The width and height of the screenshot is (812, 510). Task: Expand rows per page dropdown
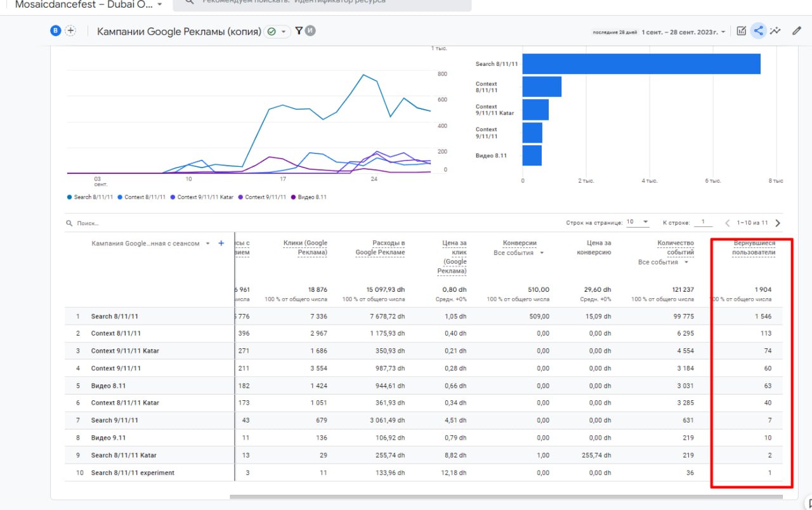pyautogui.click(x=638, y=223)
